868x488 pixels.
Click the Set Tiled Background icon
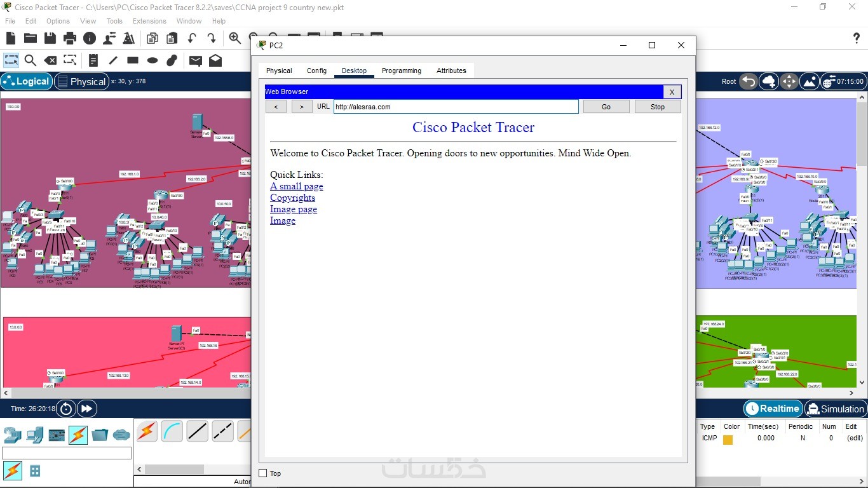coord(810,81)
